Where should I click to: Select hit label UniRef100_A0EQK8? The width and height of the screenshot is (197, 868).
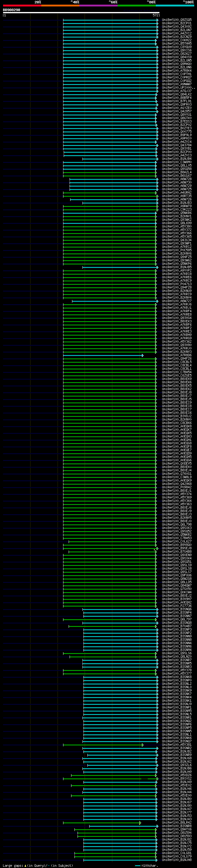pos(177,426)
